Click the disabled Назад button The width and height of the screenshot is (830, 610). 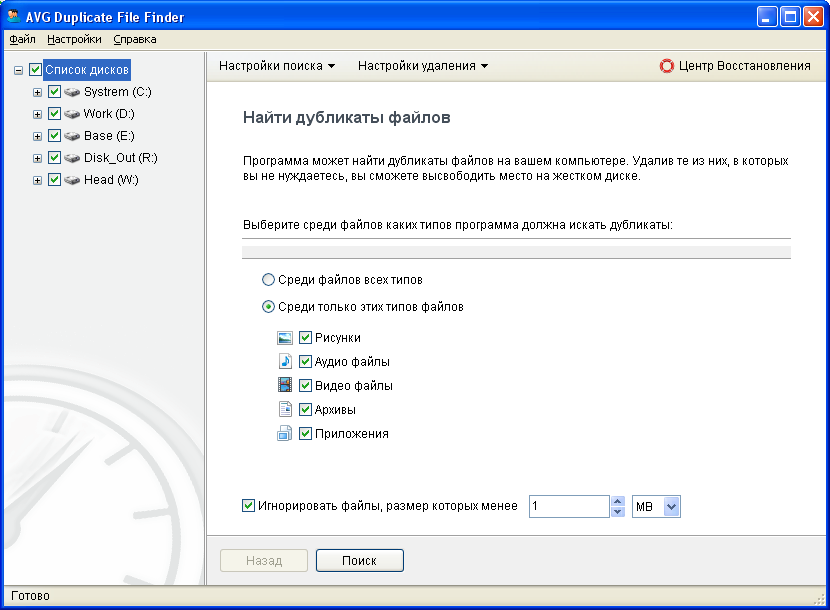[264, 560]
